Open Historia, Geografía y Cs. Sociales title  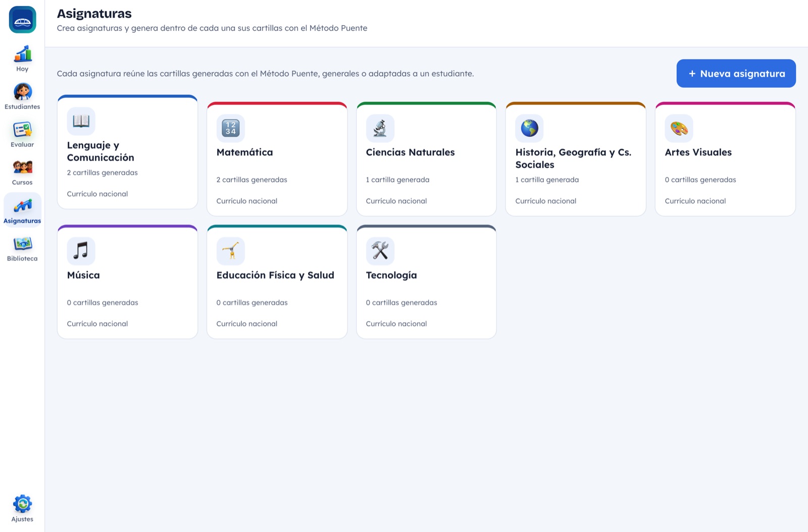pos(573,158)
